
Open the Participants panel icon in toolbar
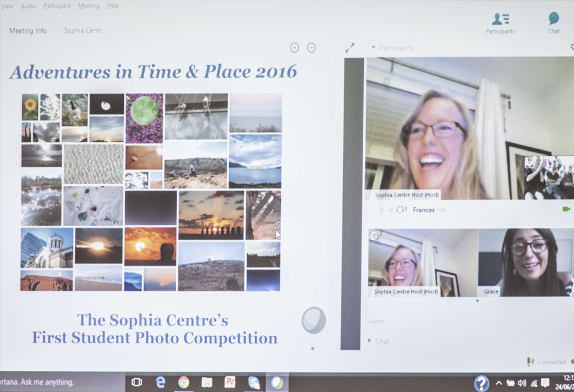pos(500,20)
